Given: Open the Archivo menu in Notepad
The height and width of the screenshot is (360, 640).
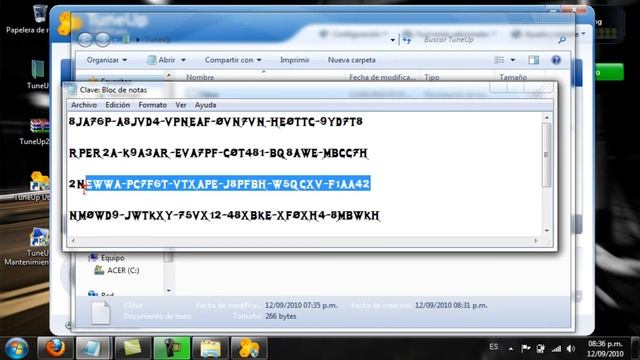Looking at the screenshot, I should tap(84, 105).
